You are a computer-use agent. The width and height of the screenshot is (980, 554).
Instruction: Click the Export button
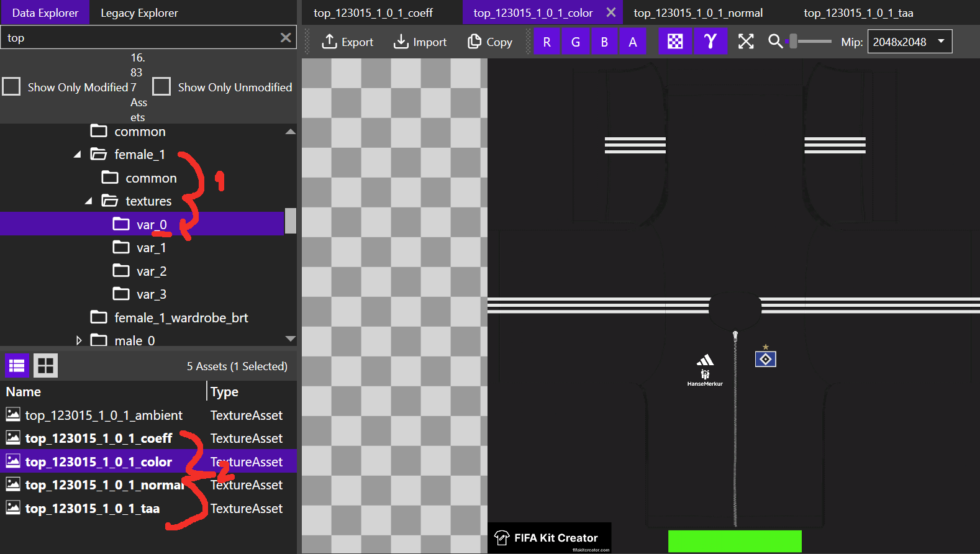tap(347, 42)
